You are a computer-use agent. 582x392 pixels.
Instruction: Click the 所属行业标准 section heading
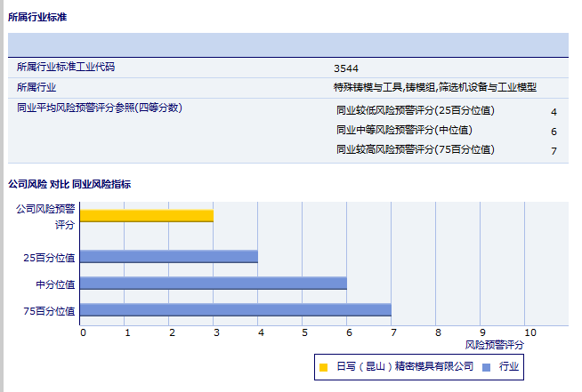37,17
